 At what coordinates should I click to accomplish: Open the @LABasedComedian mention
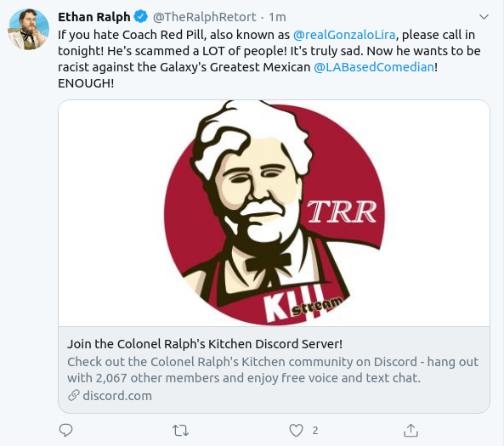click(x=374, y=67)
